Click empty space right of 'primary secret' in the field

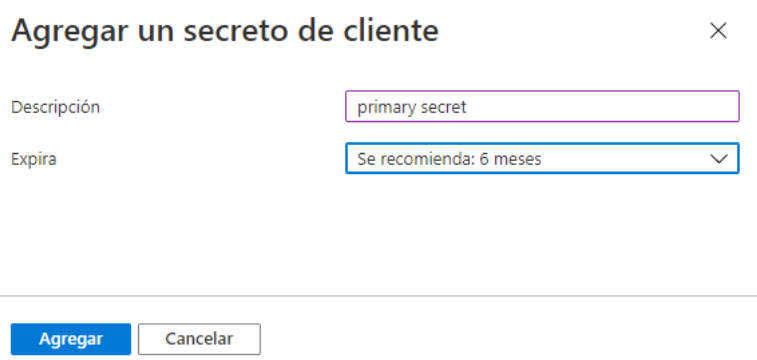[601, 106]
